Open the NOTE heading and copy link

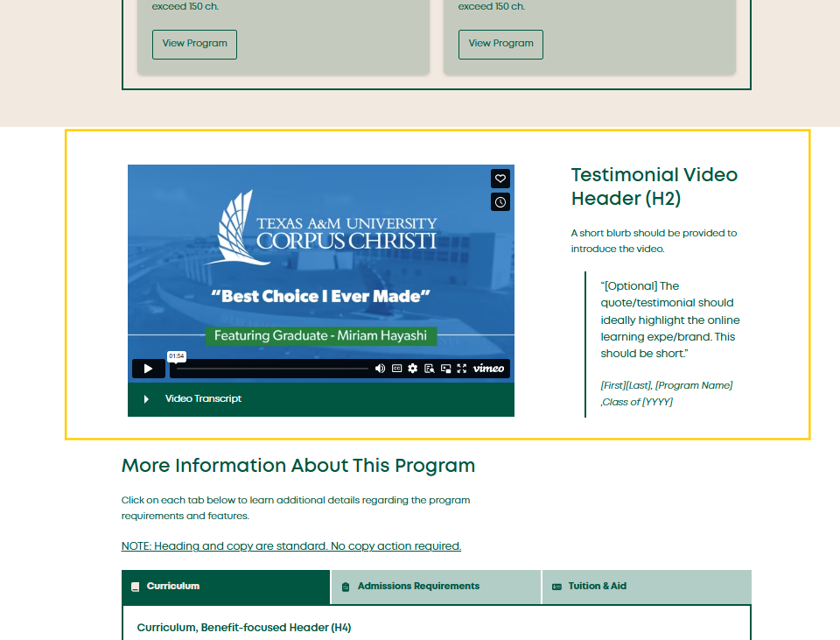click(290, 545)
